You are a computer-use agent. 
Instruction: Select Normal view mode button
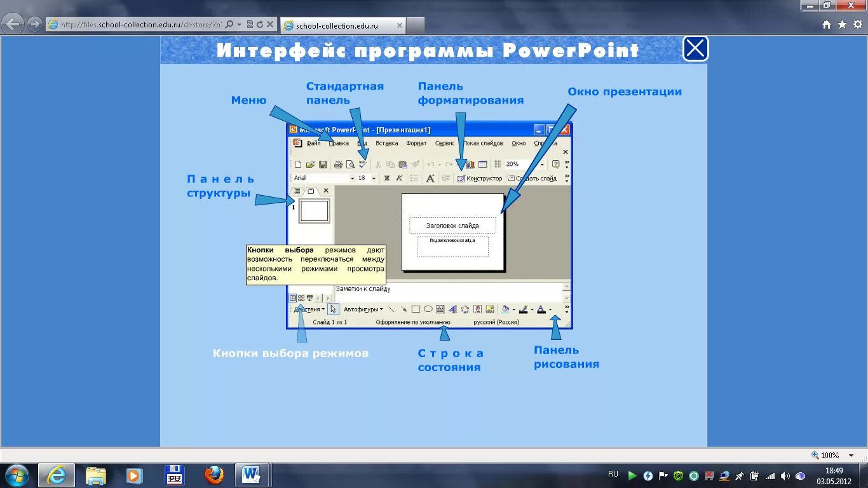pos(293,298)
